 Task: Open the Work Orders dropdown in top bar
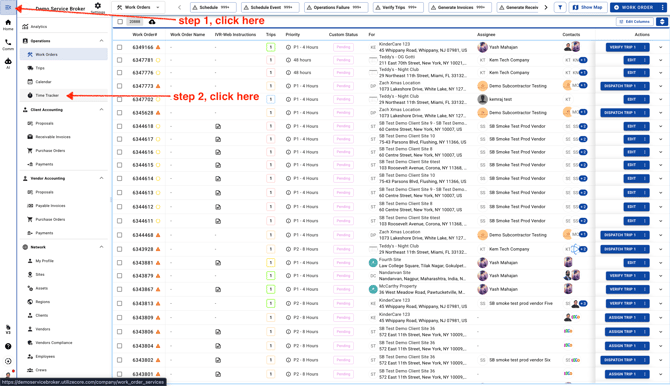coord(138,7)
